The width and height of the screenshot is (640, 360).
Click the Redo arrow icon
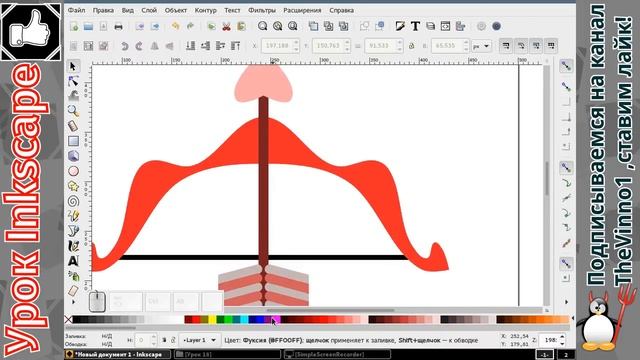pos(190,27)
